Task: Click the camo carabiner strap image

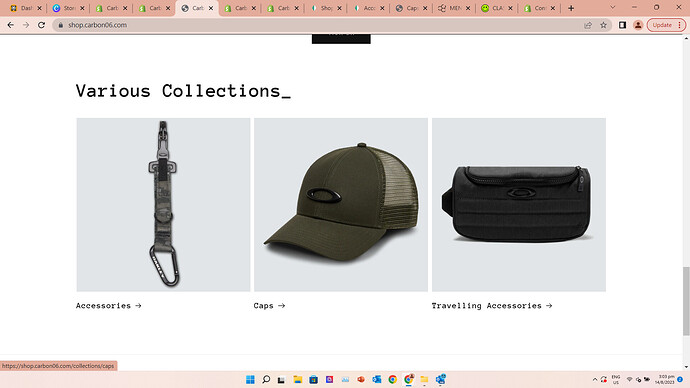Action: click(163, 205)
